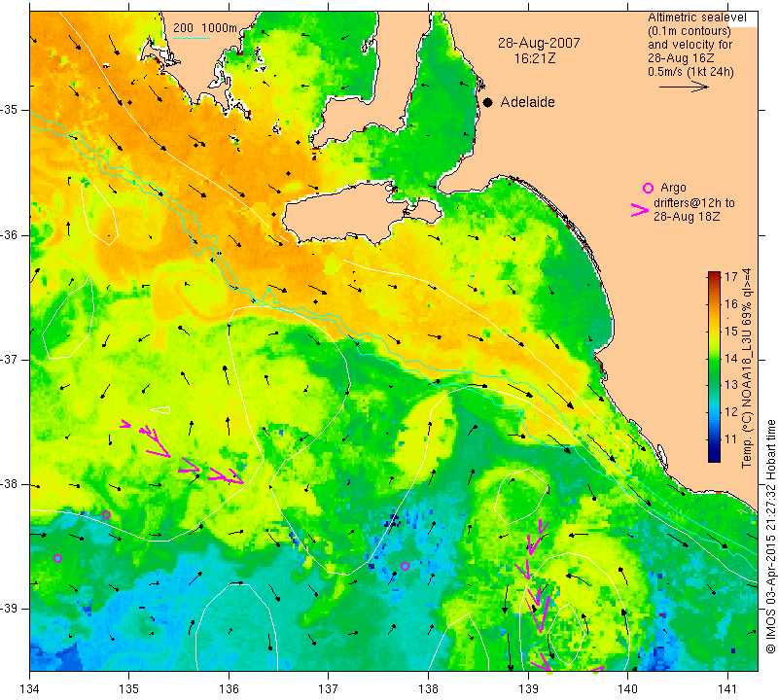
Task: Click the longitude axis label '134'
Action: click(x=30, y=689)
